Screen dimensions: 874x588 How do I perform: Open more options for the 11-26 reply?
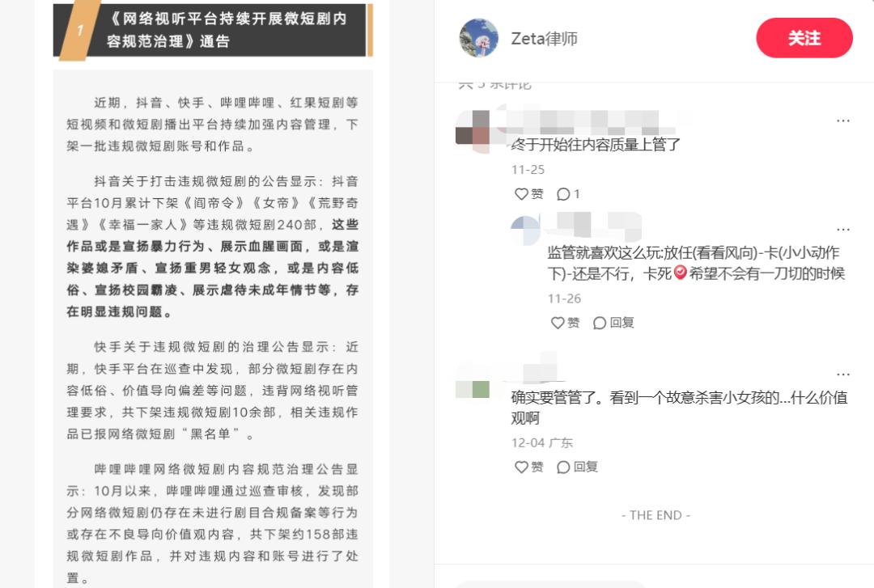click(x=842, y=229)
